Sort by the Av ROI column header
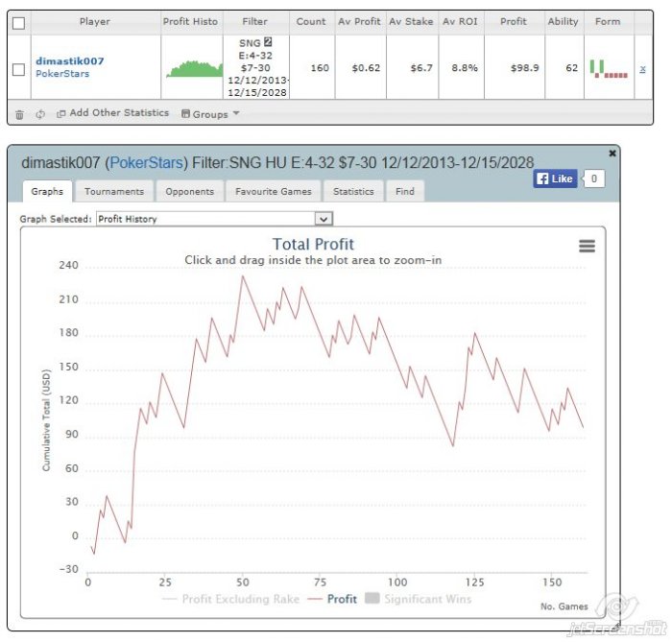The width and height of the screenshot is (672, 642). click(460, 21)
